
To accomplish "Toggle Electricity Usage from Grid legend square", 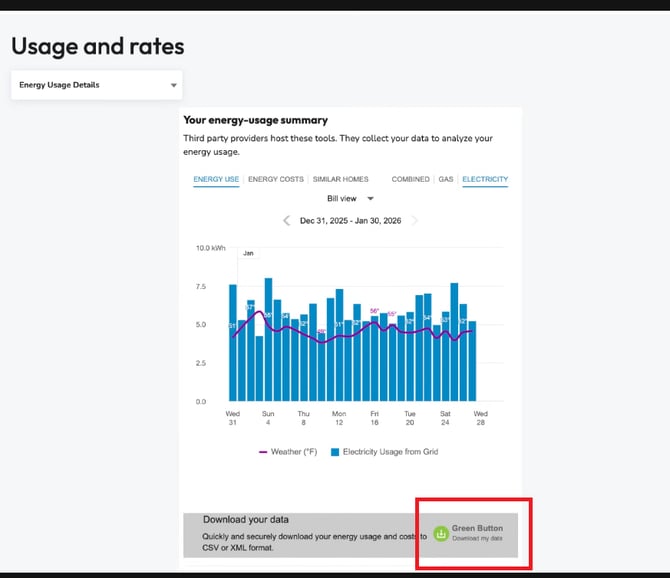I will pyautogui.click(x=335, y=452).
